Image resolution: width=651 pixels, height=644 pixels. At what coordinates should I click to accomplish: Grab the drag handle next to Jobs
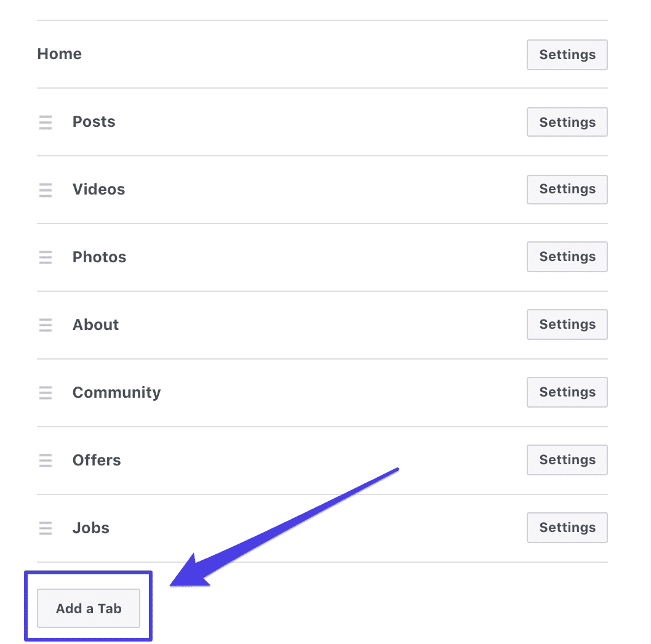(46, 528)
